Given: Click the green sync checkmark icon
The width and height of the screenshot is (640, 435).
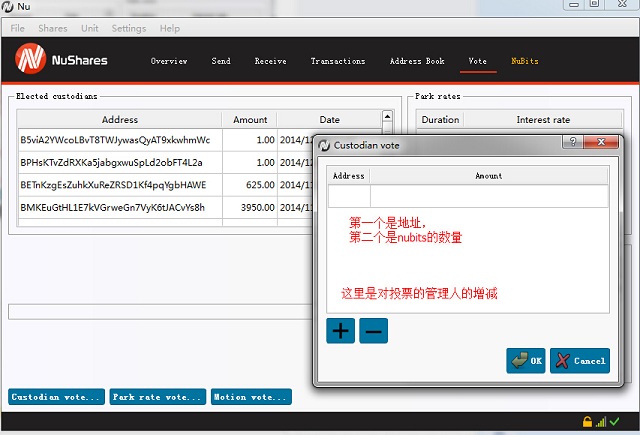Looking at the screenshot, I should click(614, 422).
